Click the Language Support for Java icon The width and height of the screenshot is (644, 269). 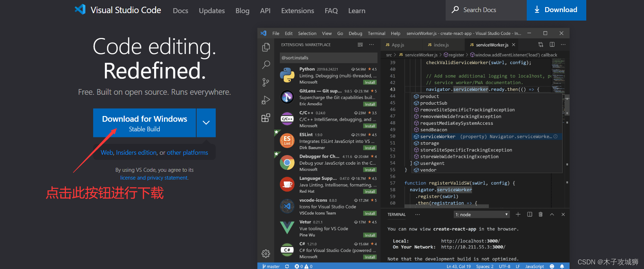point(287,185)
